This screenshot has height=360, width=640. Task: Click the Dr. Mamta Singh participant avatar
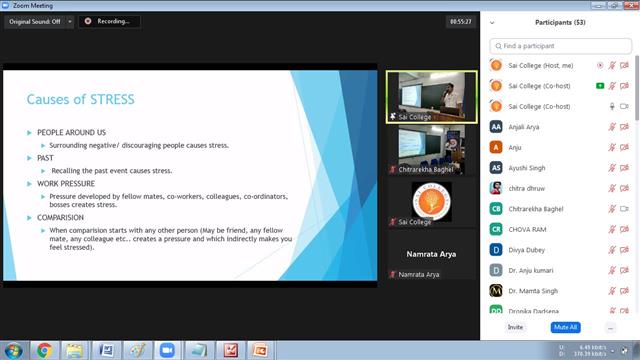496,291
